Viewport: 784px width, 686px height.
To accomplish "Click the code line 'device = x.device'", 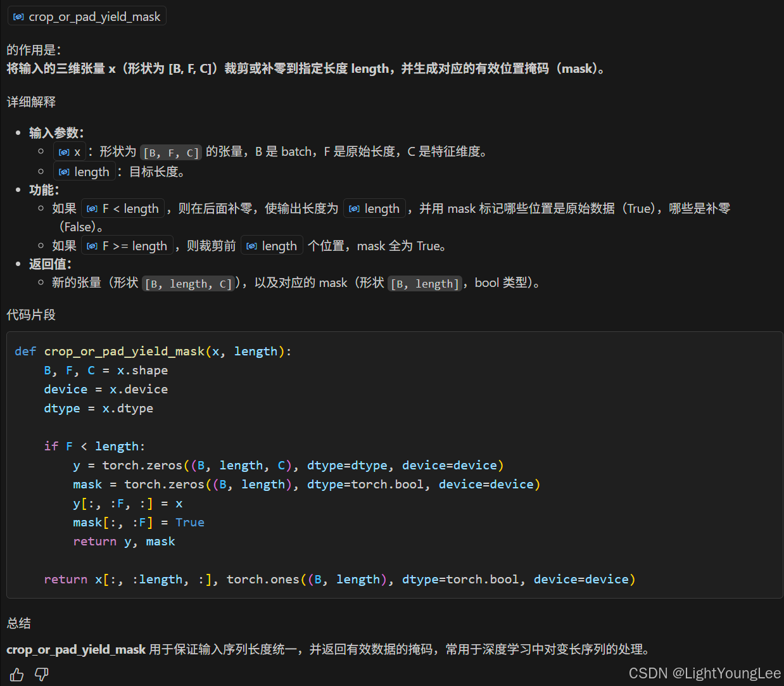I will [x=106, y=390].
